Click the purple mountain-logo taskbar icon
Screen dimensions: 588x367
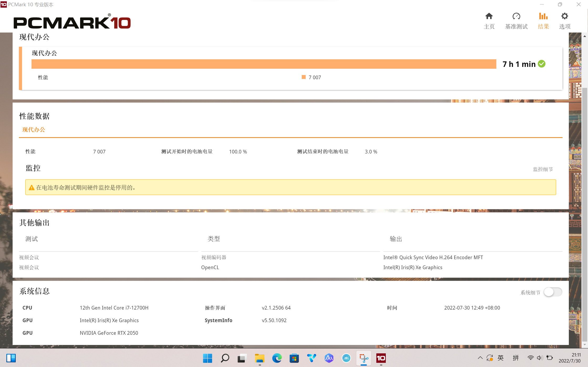click(x=329, y=358)
